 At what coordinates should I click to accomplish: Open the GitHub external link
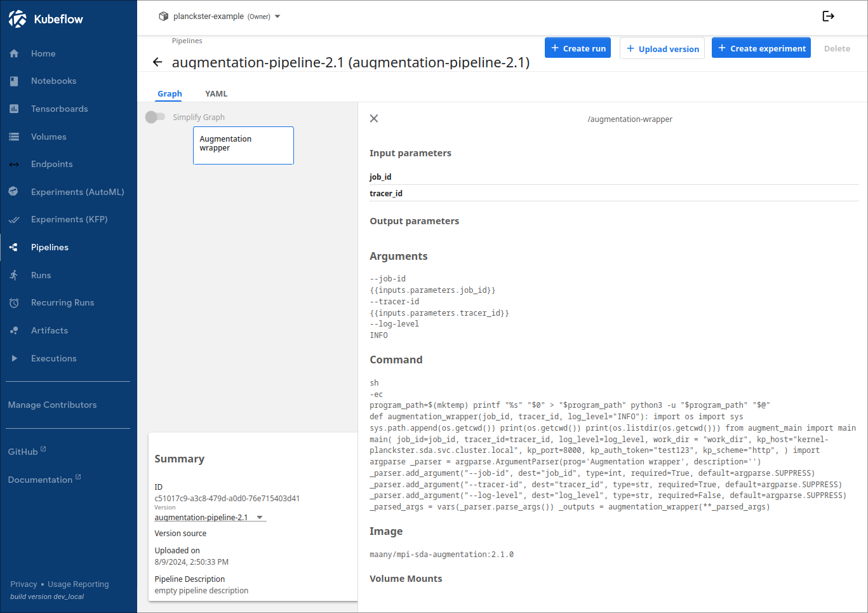[27, 452]
